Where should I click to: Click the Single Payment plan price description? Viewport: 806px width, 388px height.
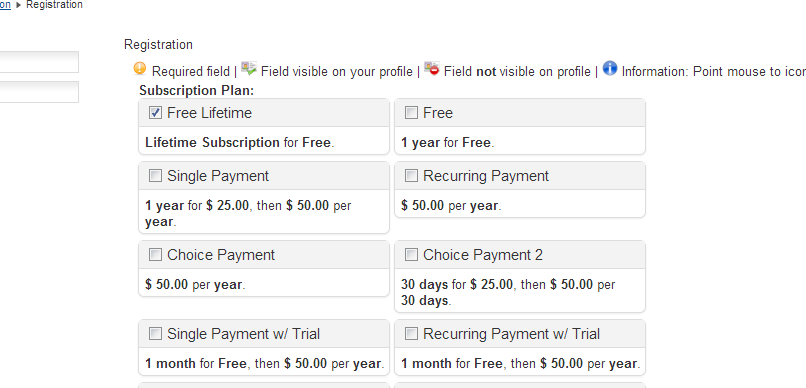pos(248,214)
